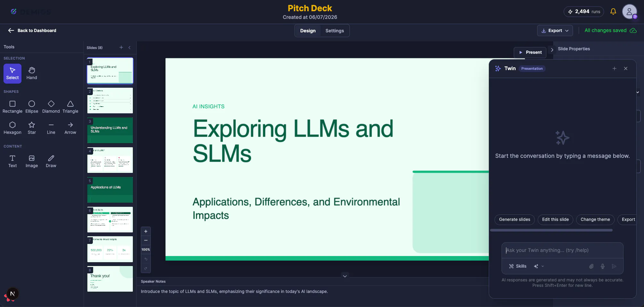Insert an Image element

coord(32,161)
